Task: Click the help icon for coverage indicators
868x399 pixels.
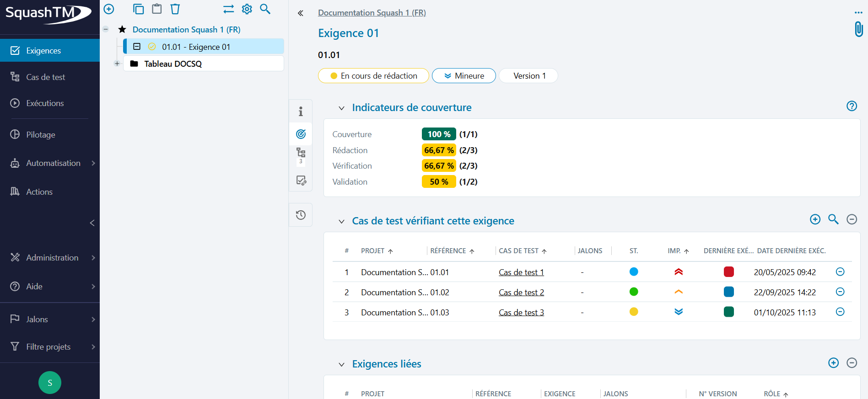Action: pyautogui.click(x=852, y=106)
